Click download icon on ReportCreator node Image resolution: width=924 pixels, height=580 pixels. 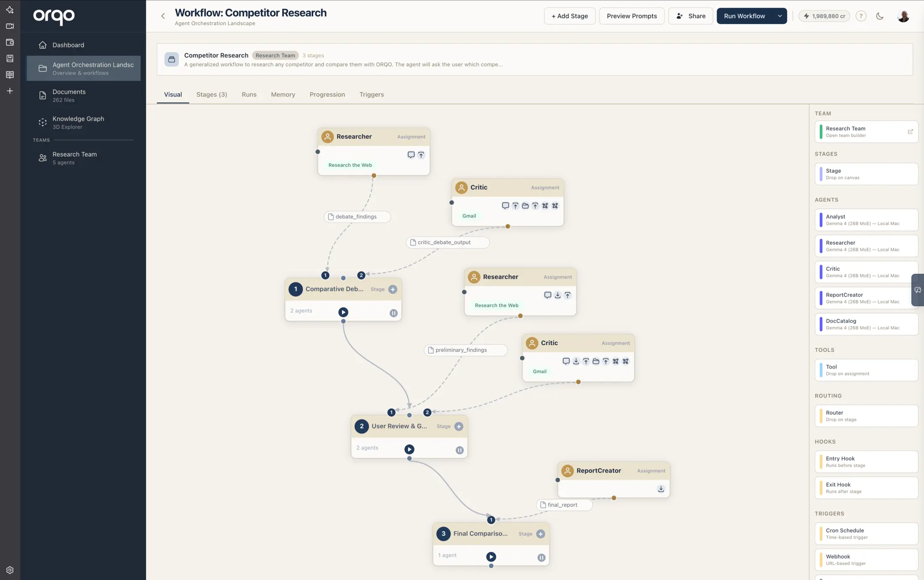[661, 489]
